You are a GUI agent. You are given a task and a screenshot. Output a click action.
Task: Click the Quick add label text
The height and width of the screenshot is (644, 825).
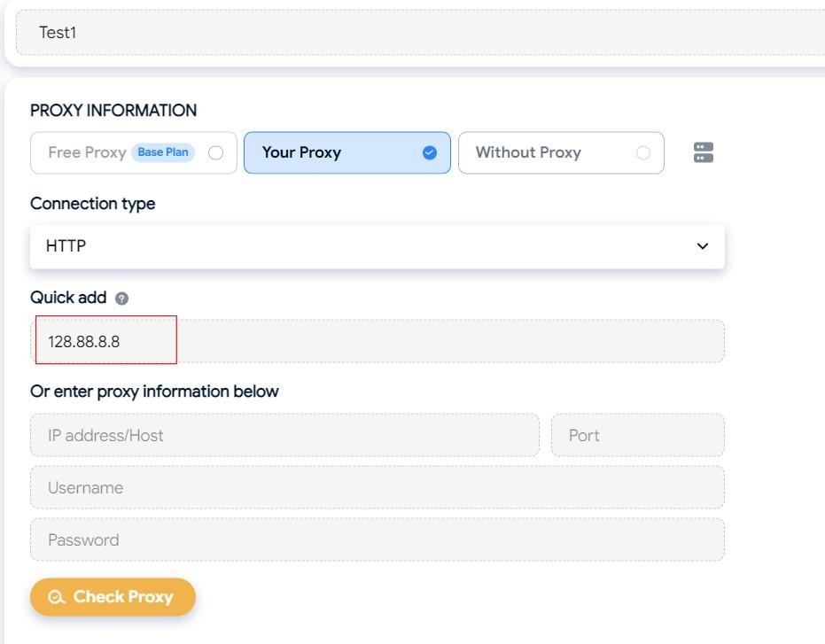68,298
